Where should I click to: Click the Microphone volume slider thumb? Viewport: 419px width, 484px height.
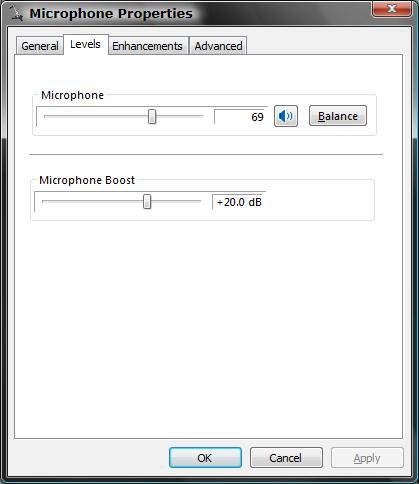tap(152, 116)
